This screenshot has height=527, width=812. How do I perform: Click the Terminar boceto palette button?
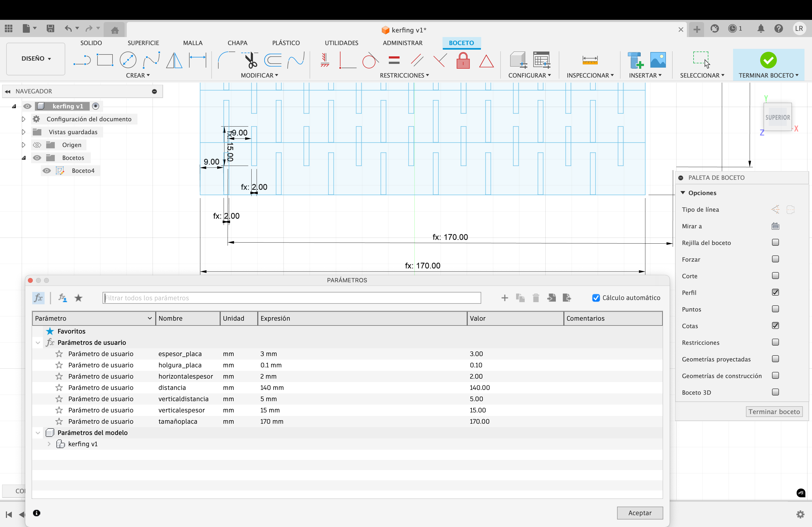(x=774, y=412)
